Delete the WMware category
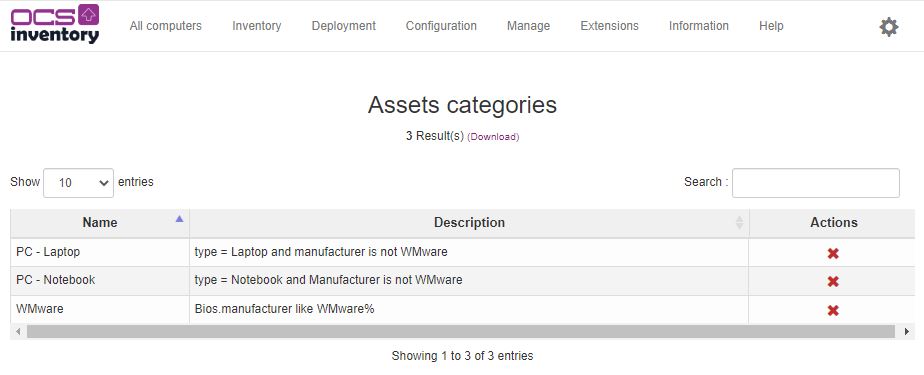Image resolution: width=924 pixels, height=375 pixels. coord(833,311)
